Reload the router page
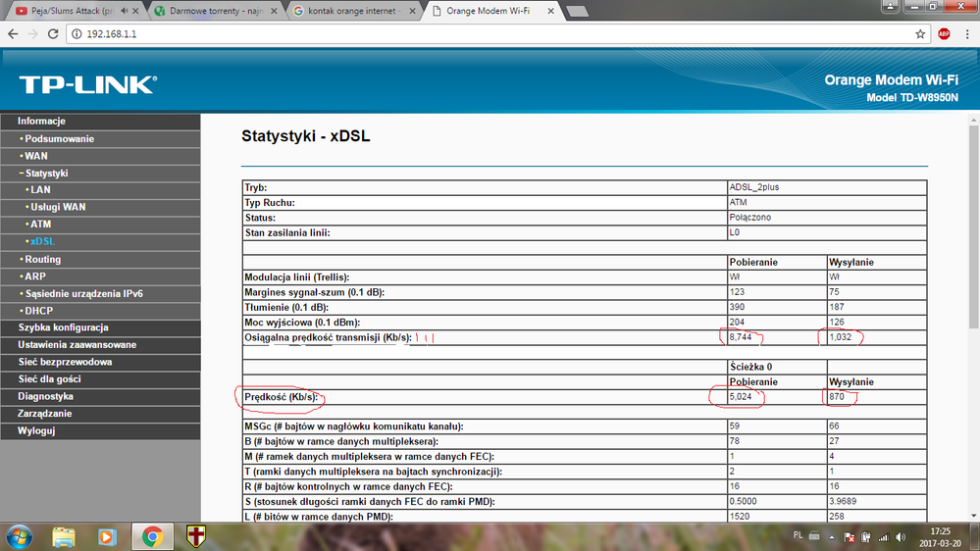This screenshot has height=551, width=980. 54,33
